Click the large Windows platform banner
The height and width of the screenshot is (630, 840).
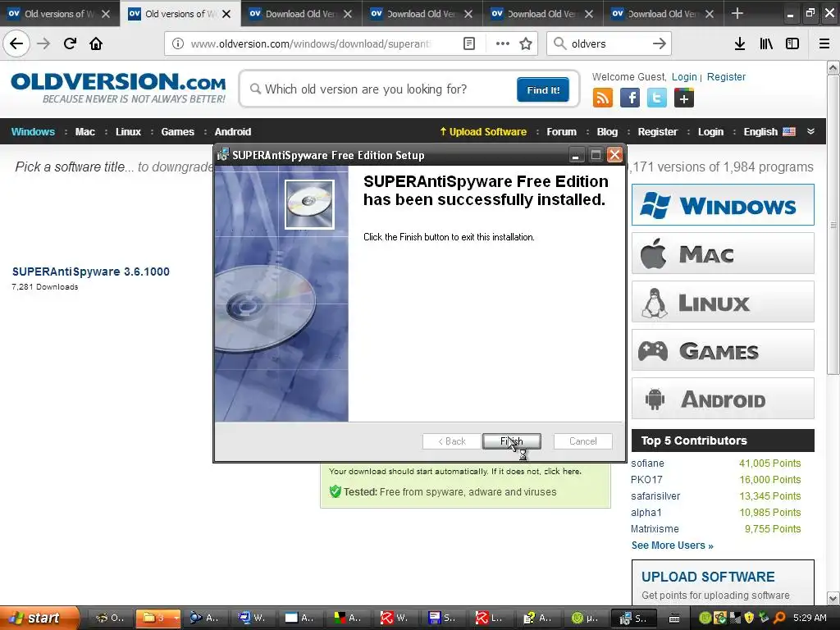723,204
